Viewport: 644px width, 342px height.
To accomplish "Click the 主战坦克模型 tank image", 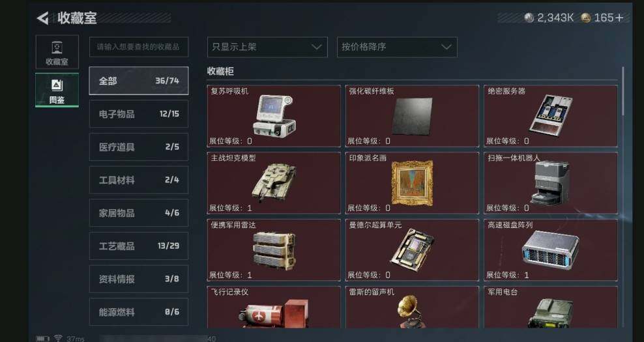I will point(274,182).
